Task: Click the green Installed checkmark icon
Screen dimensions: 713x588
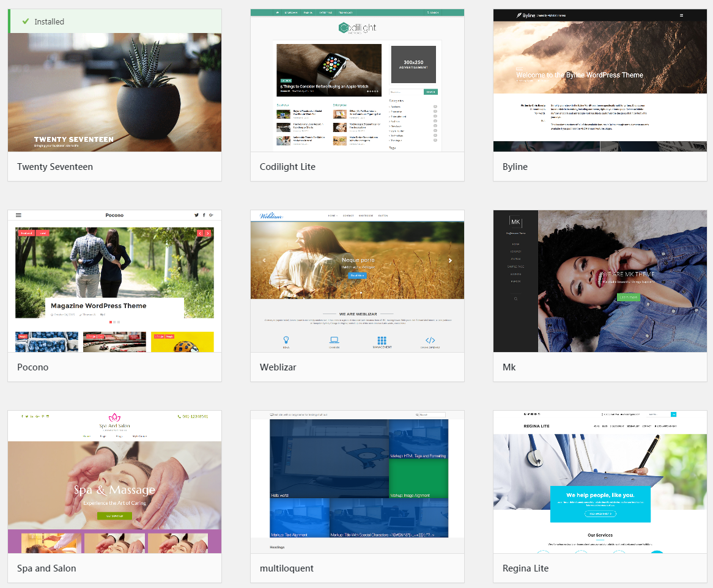Action: [26, 21]
